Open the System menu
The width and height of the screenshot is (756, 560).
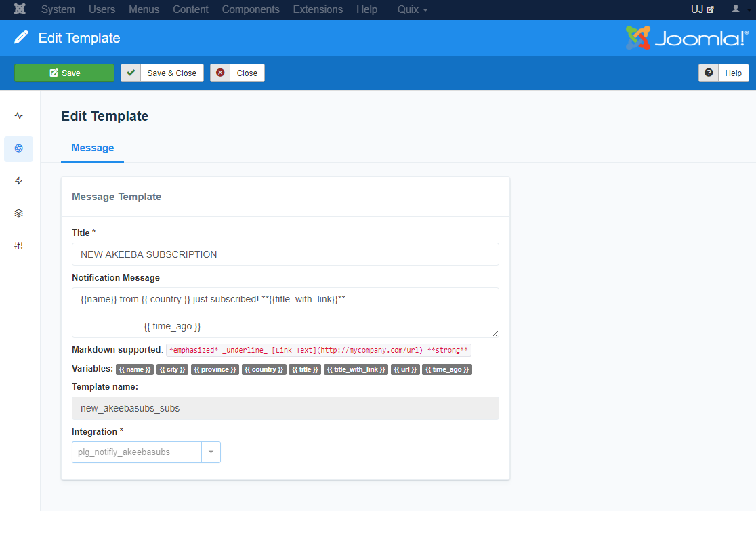point(58,9)
